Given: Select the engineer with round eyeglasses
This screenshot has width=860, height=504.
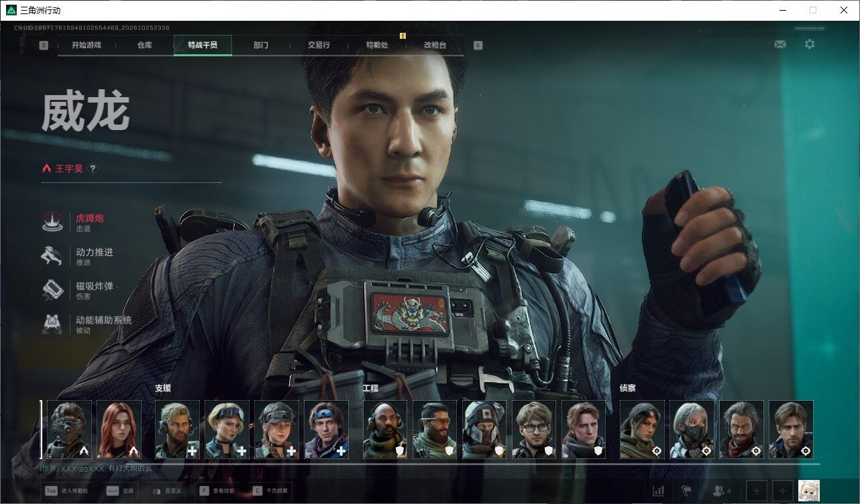Looking at the screenshot, I should click(534, 430).
